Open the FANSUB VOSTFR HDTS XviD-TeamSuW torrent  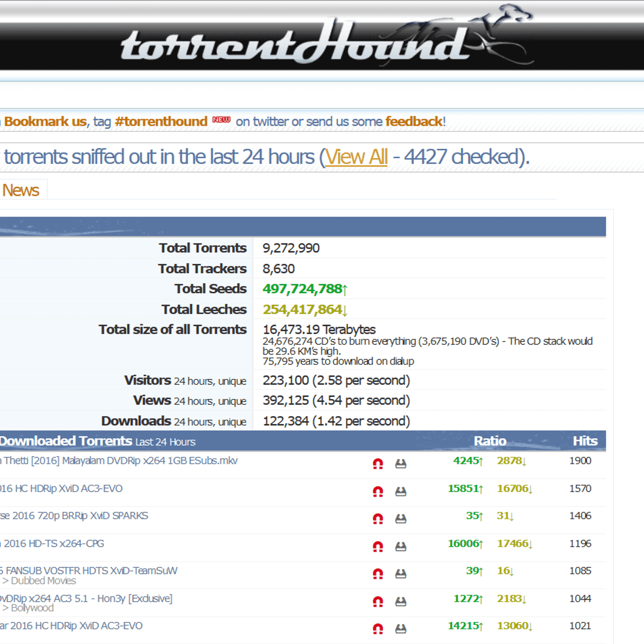coord(89,570)
